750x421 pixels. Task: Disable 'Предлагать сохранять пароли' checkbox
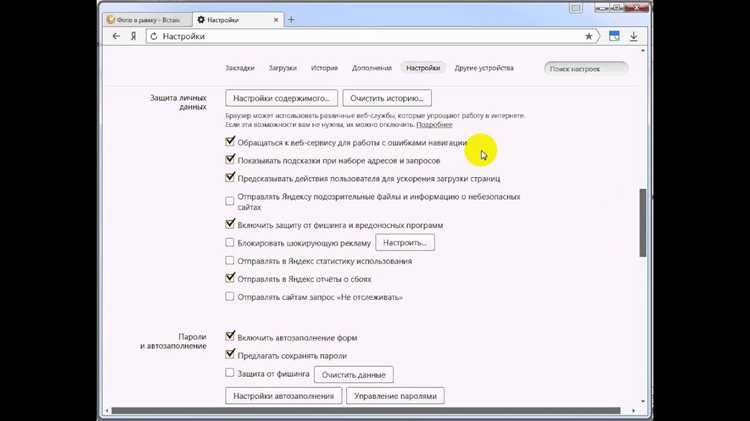230,355
